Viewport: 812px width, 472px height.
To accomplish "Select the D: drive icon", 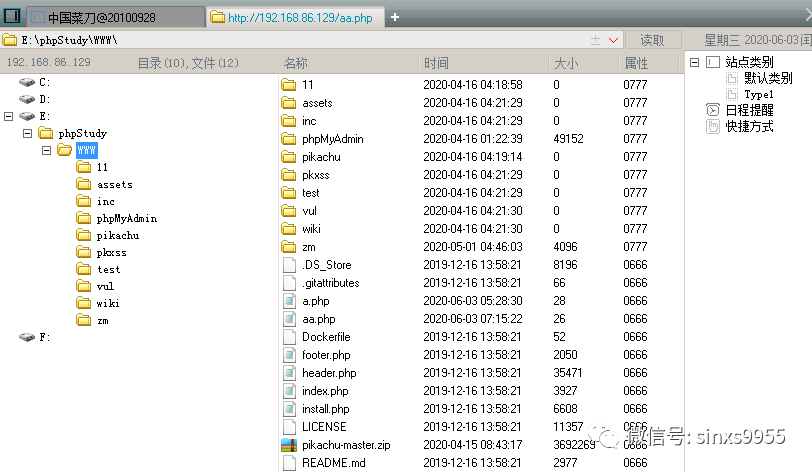I will point(27,99).
